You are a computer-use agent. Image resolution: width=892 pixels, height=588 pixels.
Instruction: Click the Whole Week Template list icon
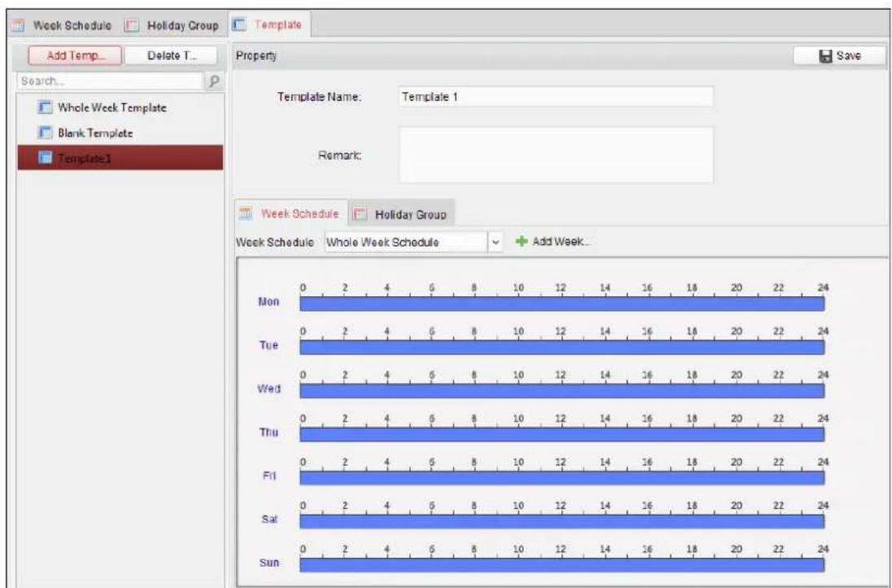tap(45, 107)
